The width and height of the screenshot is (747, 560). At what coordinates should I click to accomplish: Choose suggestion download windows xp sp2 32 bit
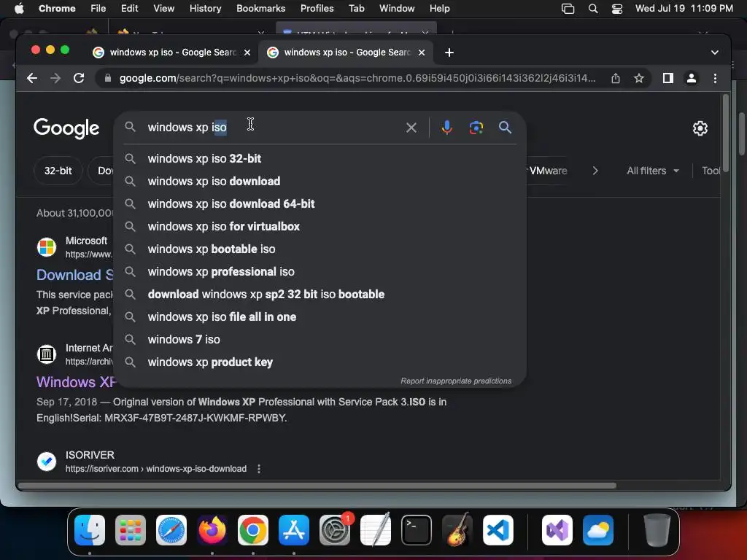coord(320,295)
